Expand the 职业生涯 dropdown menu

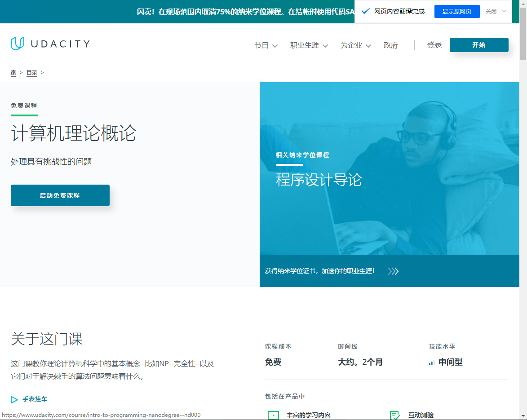pyautogui.click(x=309, y=45)
